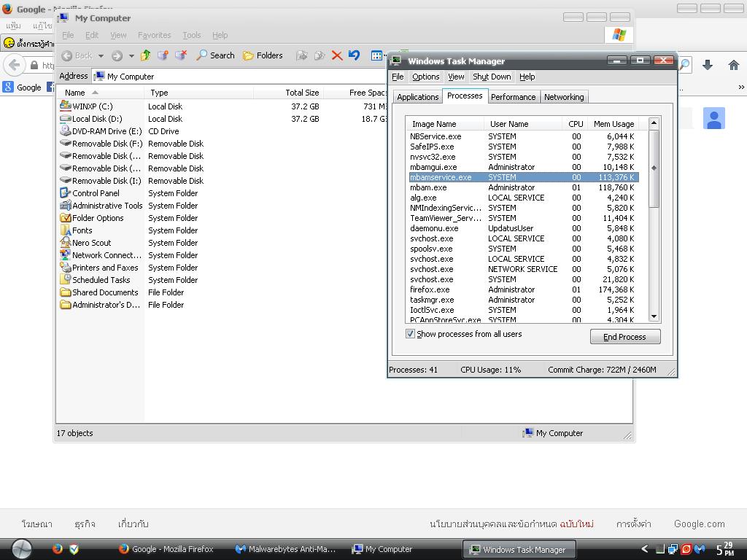Select the Local Disk (D:) icon
The height and width of the screenshot is (560, 747).
click(66, 119)
